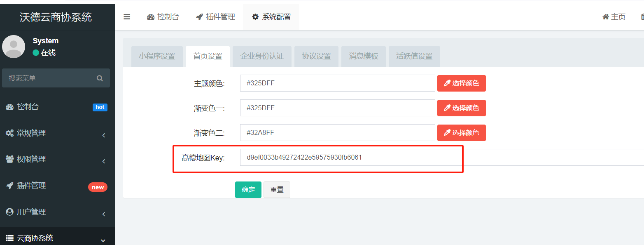This screenshot has height=245, width=644.
Task: Expand the 常规管理 menu
Action: pos(58,133)
